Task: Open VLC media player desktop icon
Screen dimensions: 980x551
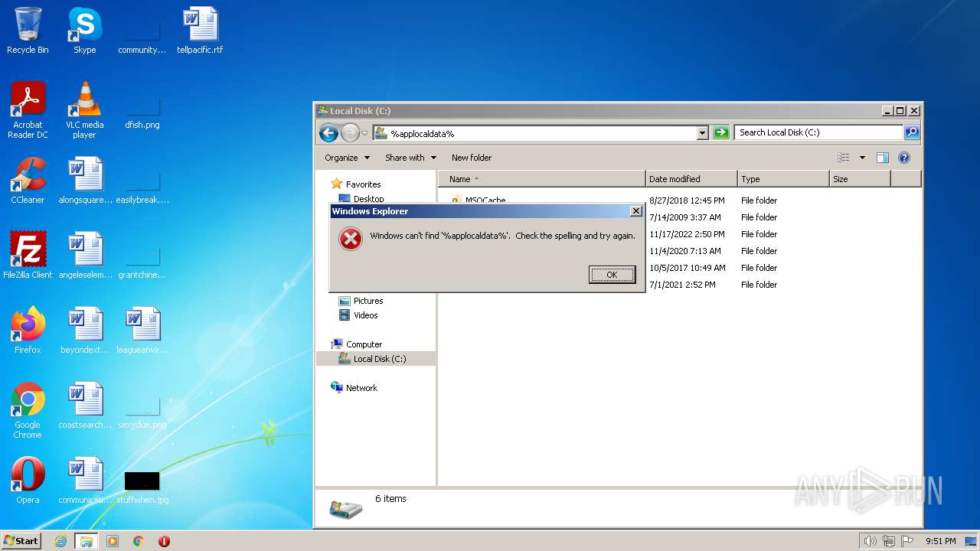Action: 84,110
